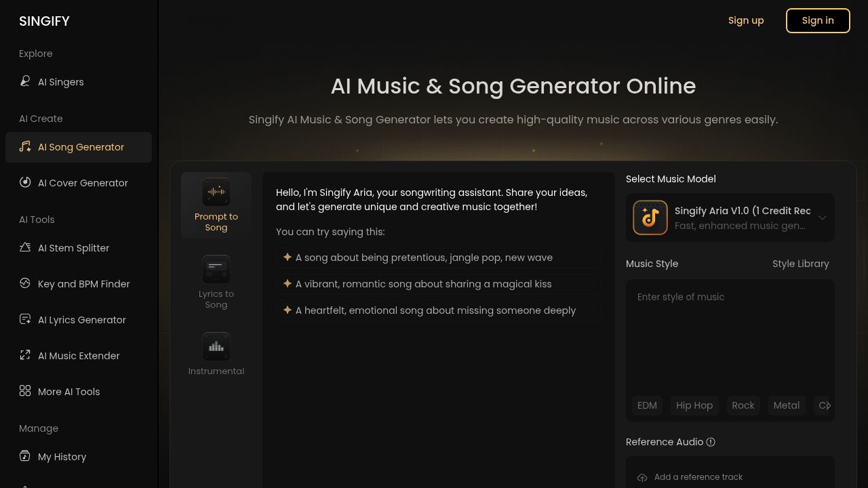
Task: Open AI Song Generator in sidebar
Action: pyautogui.click(x=79, y=147)
